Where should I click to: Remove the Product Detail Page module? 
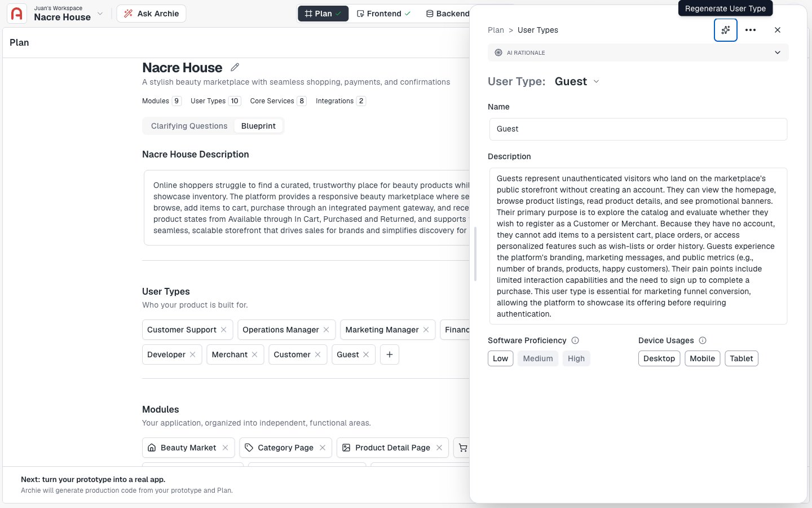pos(439,448)
